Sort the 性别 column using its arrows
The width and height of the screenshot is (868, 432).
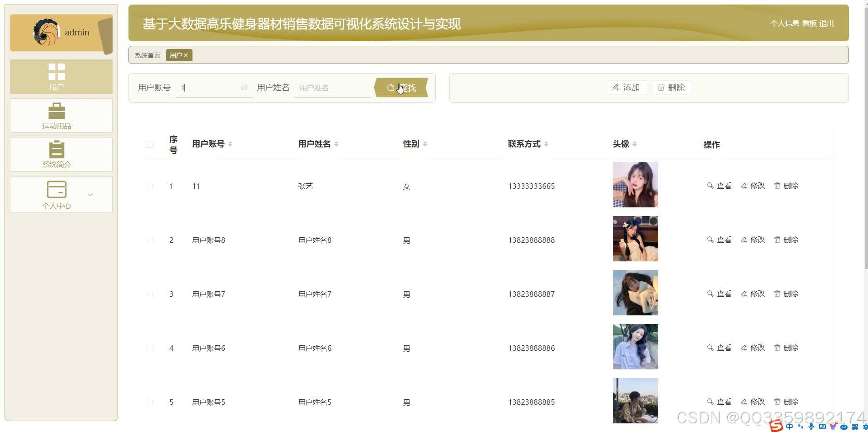click(x=425, y=143)
